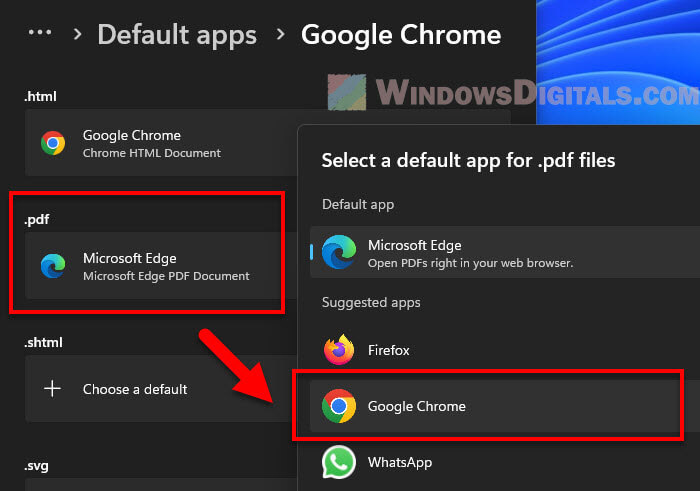The height and width of the screenshot is (491, 700).
Task: Select WhatsApp from suggested apps
Action: click(505, 462)
